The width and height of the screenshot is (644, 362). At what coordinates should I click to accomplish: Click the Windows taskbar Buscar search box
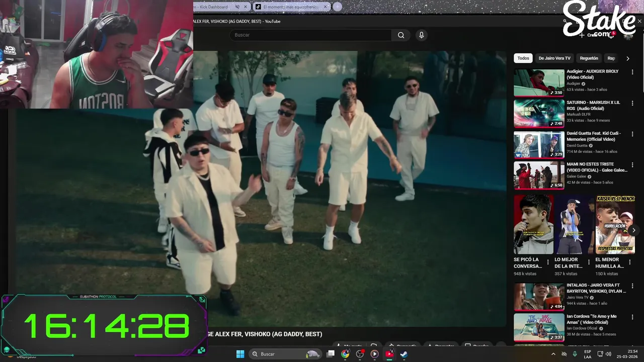coord(286,354)
